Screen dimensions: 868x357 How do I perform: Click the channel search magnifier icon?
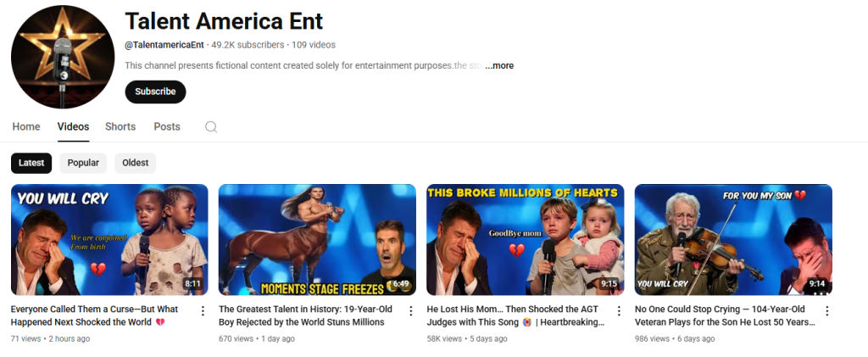coord(211,126)
